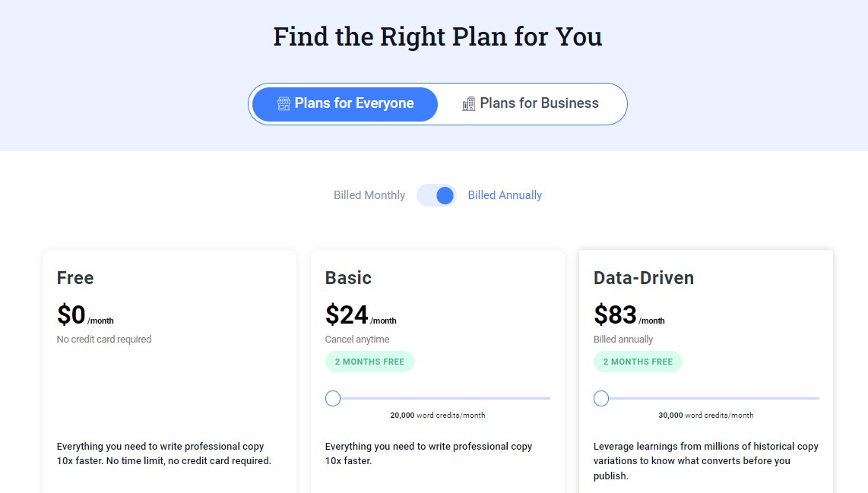Click the Basic plan heading
The width and height of the screenshot is (868, 493).
348,278
